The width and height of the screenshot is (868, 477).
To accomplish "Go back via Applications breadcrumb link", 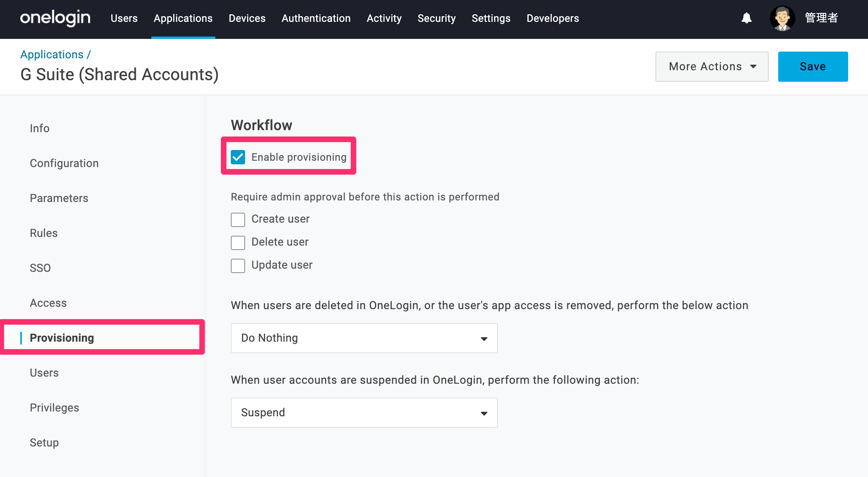I will (52, 54).
